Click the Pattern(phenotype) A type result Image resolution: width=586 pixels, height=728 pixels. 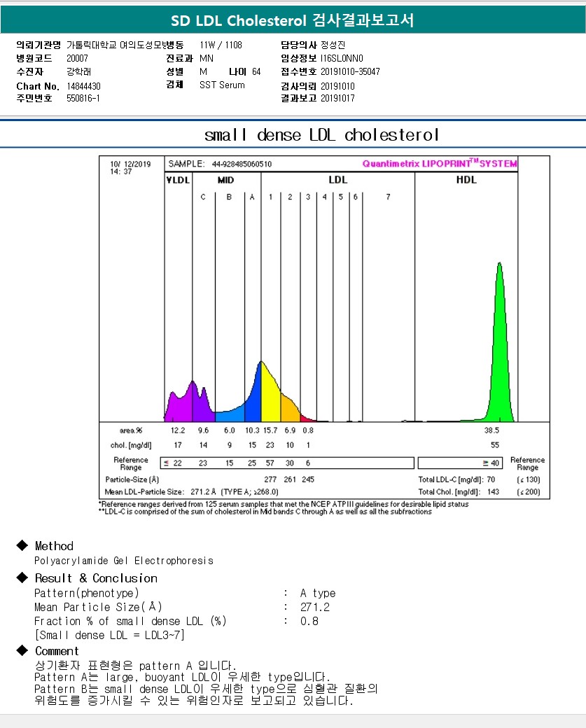pyautogui.click(x=318, y=593)
